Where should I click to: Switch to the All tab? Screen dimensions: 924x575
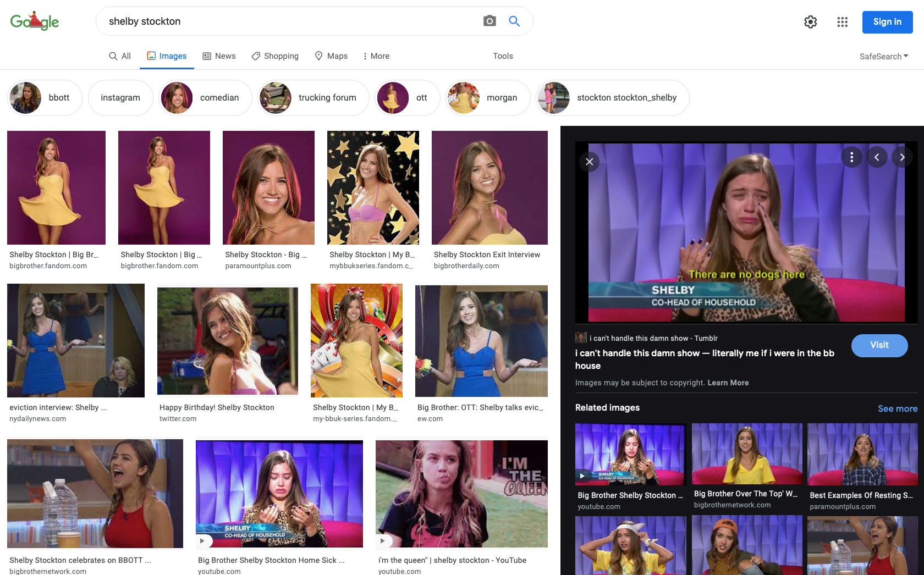(120, 56)
